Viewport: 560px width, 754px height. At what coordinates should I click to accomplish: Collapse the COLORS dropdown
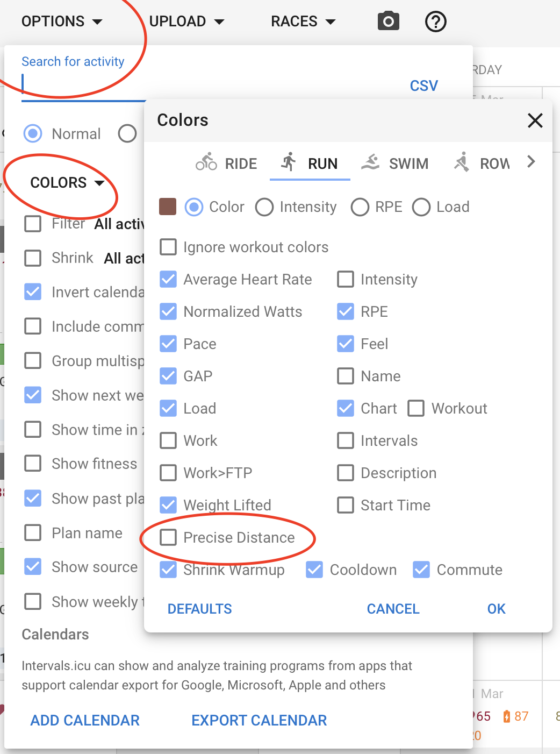(67, 183)
